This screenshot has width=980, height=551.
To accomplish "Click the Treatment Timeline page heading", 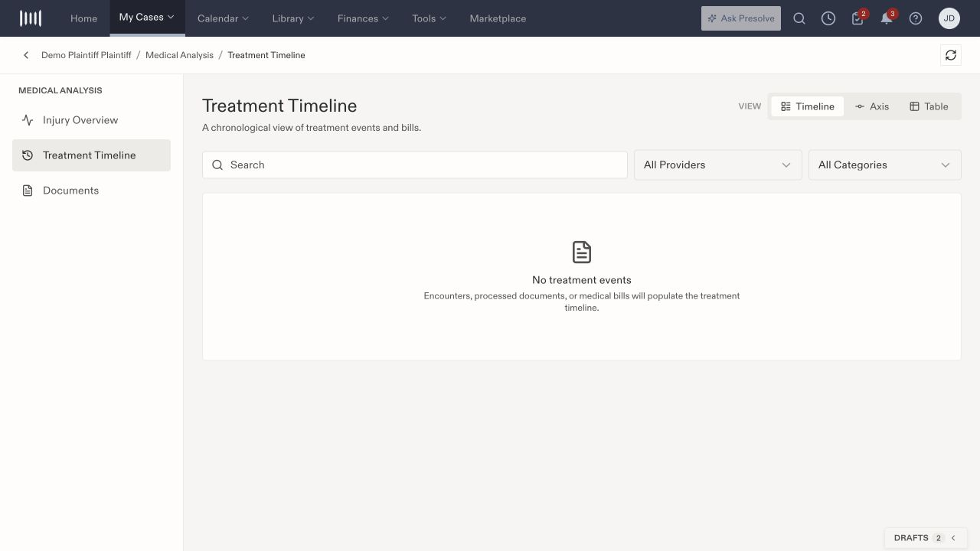I will click(279, 106).
